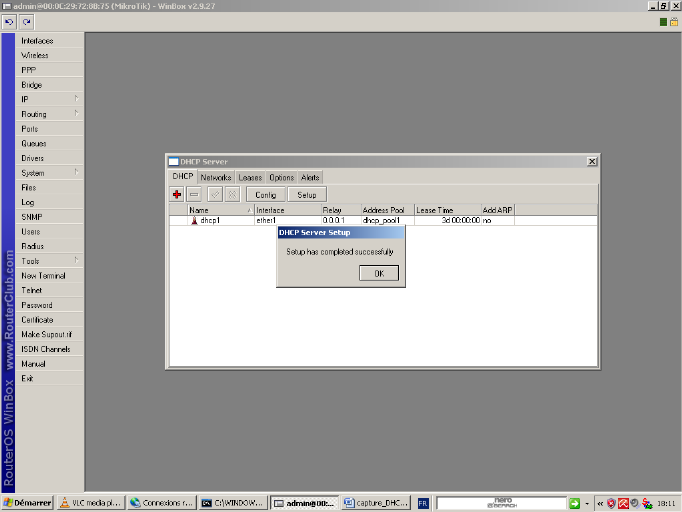This screenshot has height=512, width=682.
Task: Sort by Add ARP column header
Action: (x=498, y=210)
